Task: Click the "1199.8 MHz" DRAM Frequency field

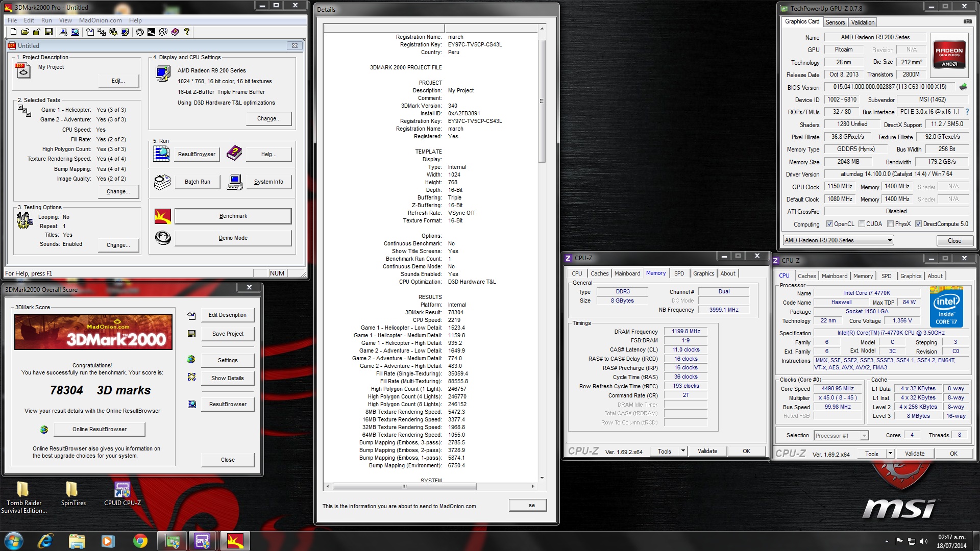Action: click(x=685, y=332)
